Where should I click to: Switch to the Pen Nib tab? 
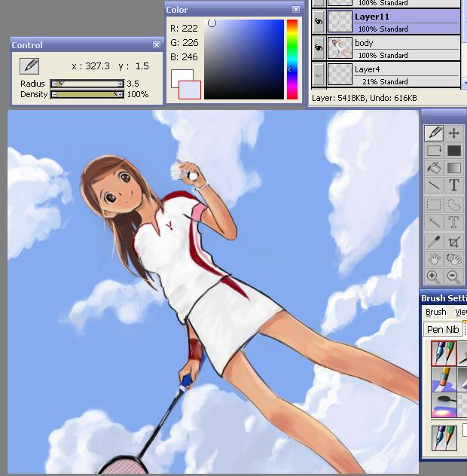pyautogui.click(x=443, y=329)
